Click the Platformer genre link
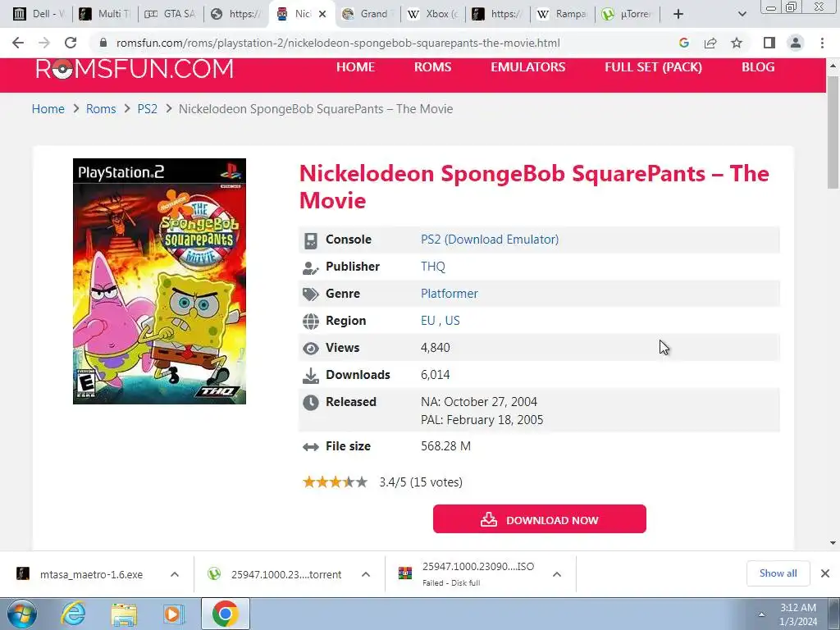This screenshot has width=840, height=630. tap(449, 294)
